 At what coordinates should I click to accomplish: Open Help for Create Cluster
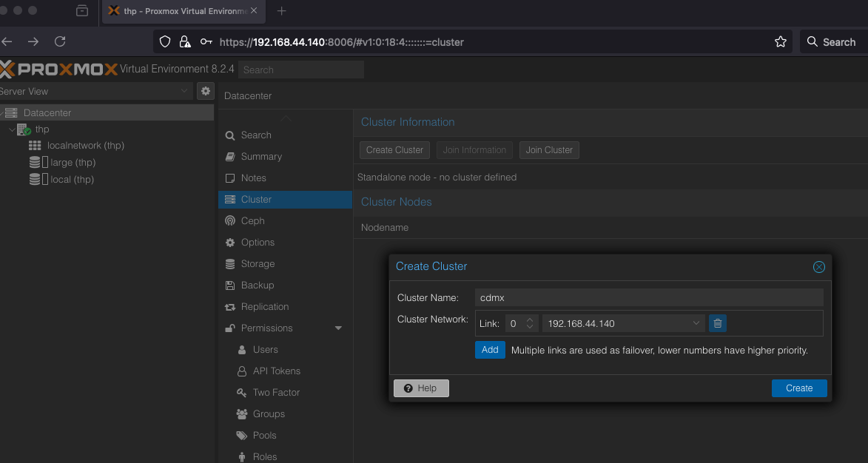click(421, 388)
